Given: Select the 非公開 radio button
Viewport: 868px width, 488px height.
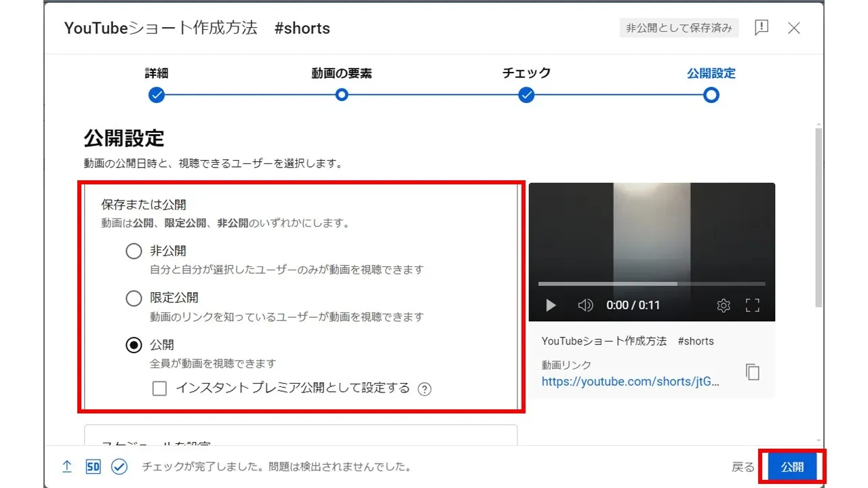Looking at the screenshot, I should pos(134,251).
